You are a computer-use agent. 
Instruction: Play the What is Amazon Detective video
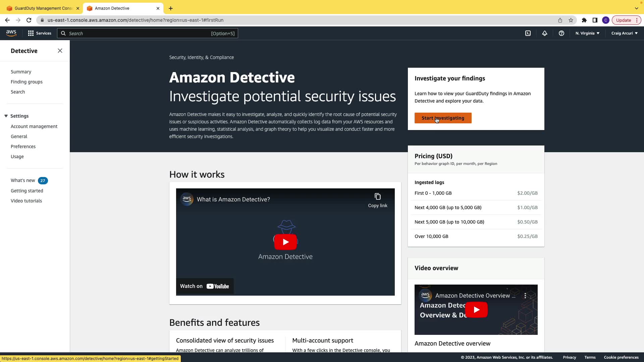point(285,242)
